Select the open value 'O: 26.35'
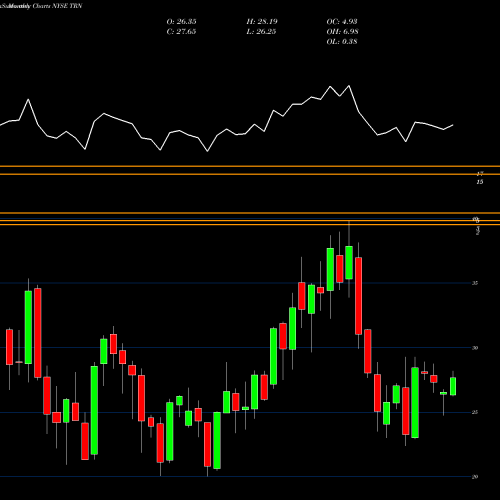Image resolution: width=500 pixels, height=500 pixels. pyautogui.click(x=181, y=21)
